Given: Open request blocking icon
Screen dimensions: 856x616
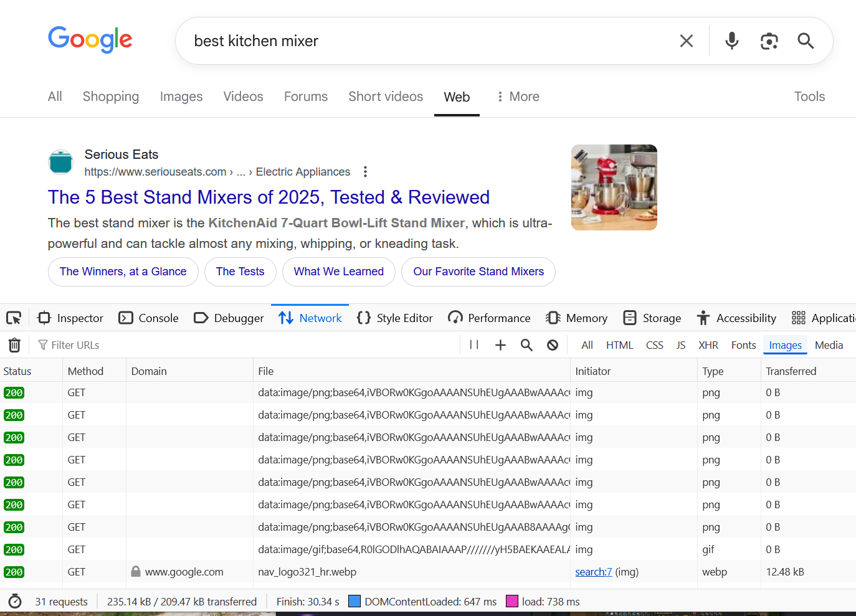Looking at the screenshot, I should 553,345.
